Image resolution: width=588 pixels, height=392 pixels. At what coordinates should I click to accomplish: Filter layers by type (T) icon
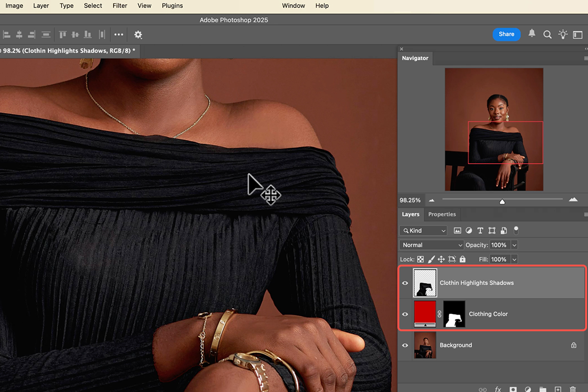480,230
